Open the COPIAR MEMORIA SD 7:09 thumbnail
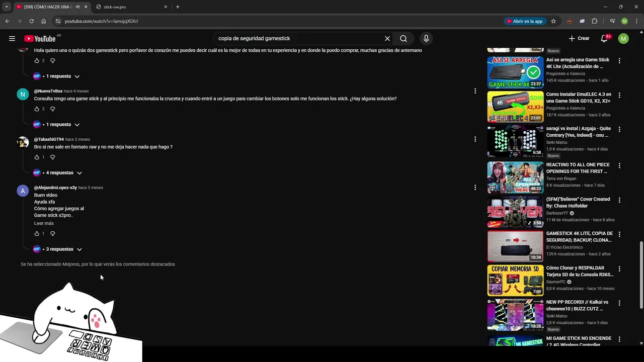 [515, 281]
